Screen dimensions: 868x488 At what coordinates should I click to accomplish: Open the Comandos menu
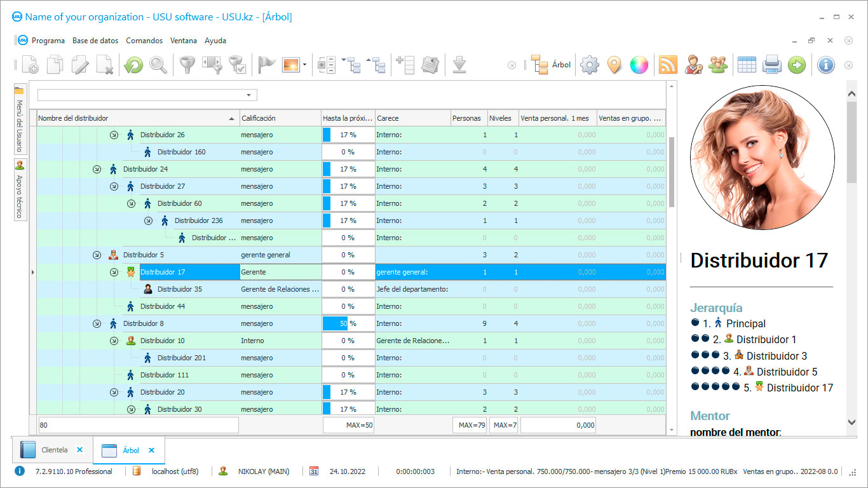coord(144,41)
